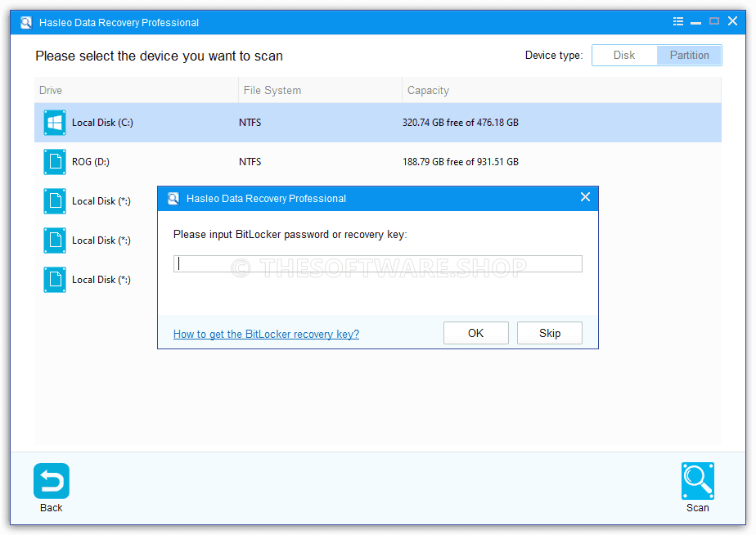Image resolution: width=756 pixels, height=535 pixels.
Task: Click the Back label text
Action: click(51, 507)
